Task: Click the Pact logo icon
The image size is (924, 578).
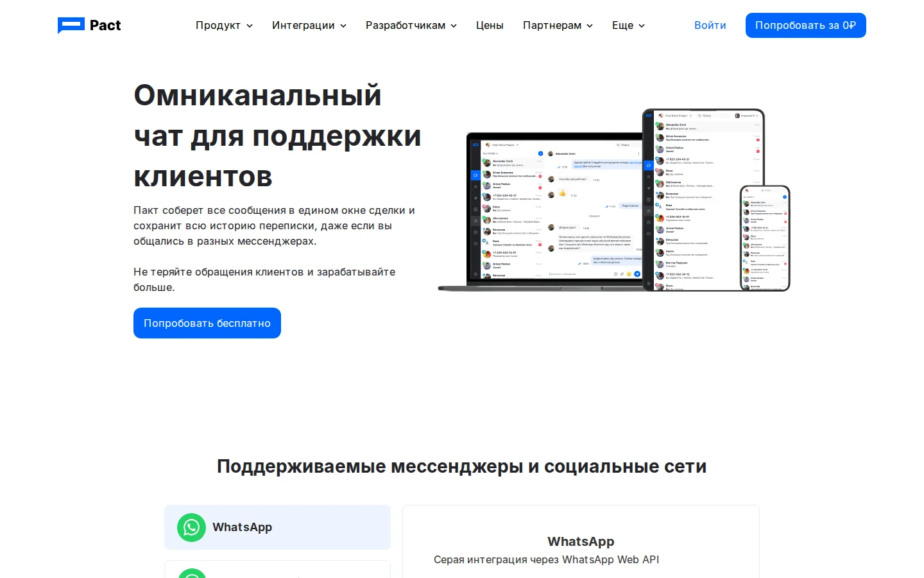Action: coord(71,25)
